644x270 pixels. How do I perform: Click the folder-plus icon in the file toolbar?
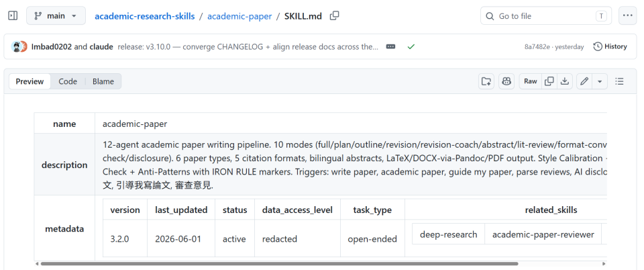486,81
